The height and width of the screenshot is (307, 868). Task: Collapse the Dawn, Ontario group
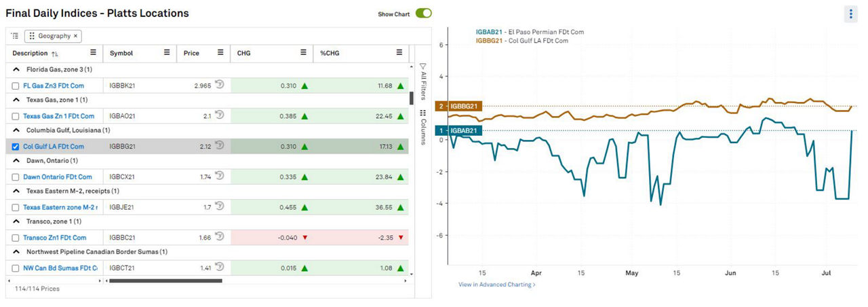(x=16, y=161)
